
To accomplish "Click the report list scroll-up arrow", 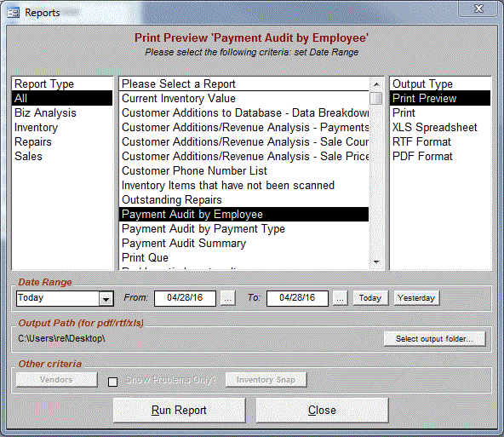I will pyautogui.click(x=376, y=84).
